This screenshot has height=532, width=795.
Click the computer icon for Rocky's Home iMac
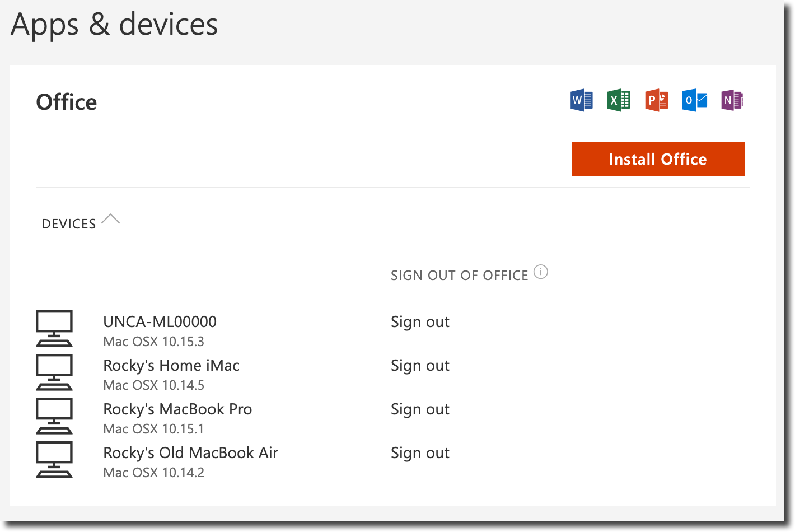[x=54, y=372]
